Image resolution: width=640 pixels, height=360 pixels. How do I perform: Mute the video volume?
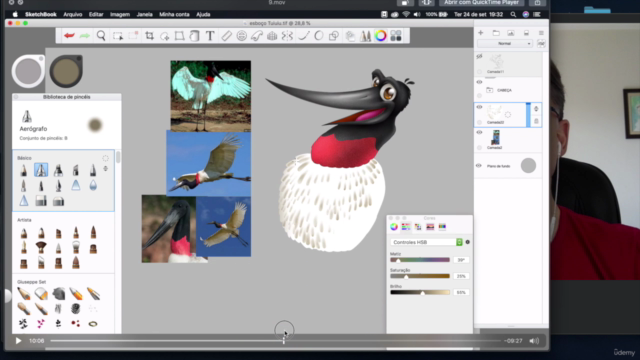click(534, 340)
